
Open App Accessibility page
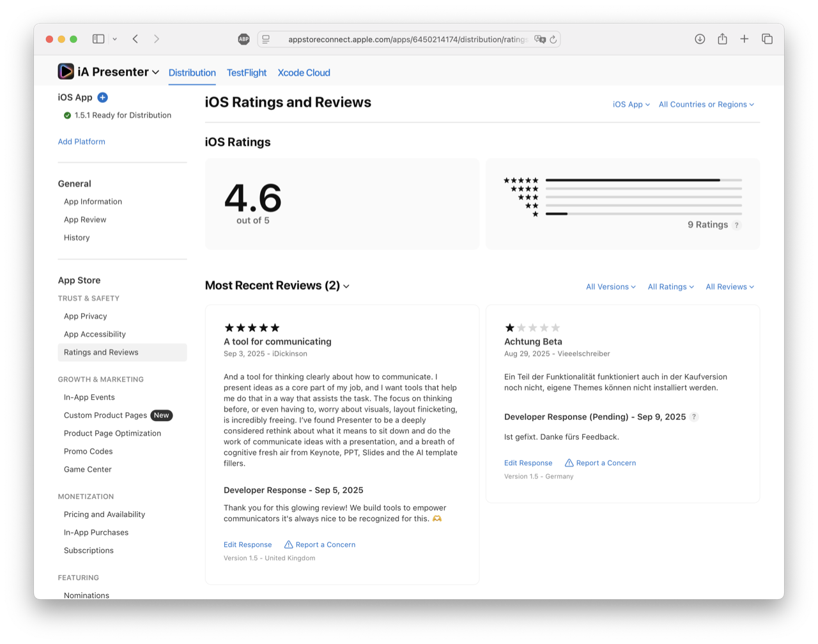[x=95, y=334]
